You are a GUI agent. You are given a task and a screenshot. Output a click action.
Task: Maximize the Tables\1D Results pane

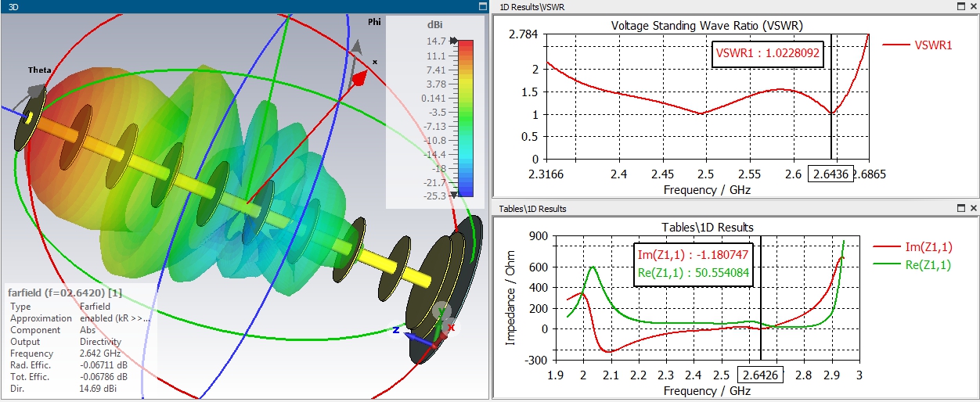pos(960,209)
